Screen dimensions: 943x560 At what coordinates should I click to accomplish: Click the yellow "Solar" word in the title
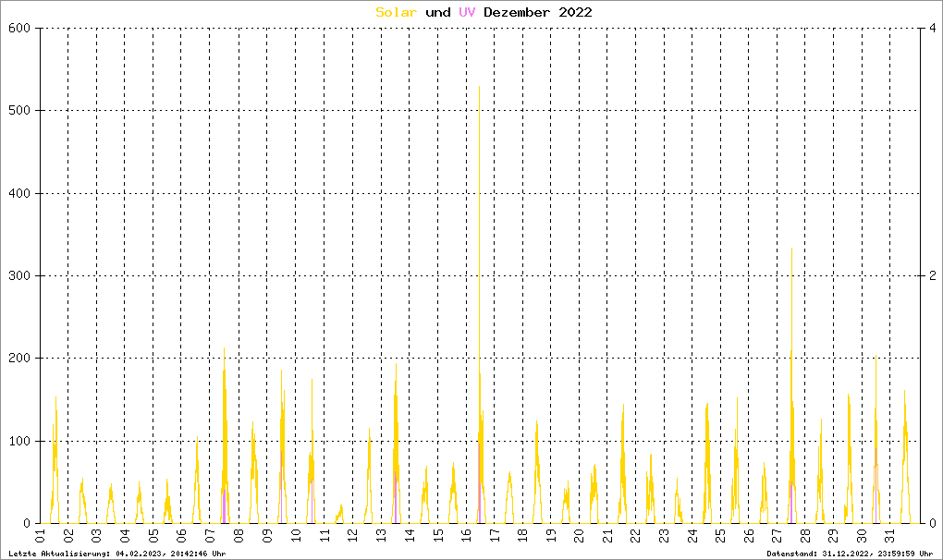(x=397, y=12)
